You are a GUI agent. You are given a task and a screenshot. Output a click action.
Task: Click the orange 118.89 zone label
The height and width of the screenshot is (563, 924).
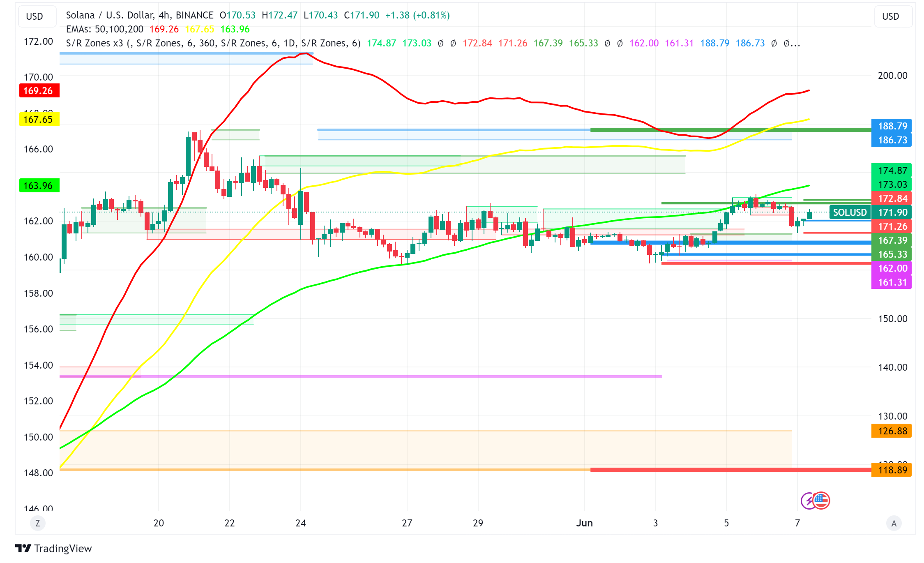click(892, 469)
